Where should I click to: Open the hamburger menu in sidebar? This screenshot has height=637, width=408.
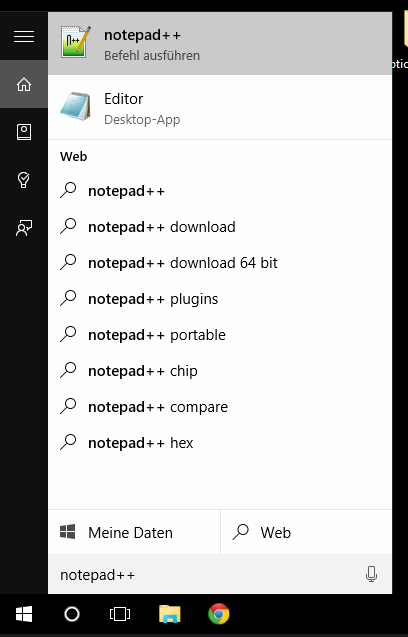[24, 37]
